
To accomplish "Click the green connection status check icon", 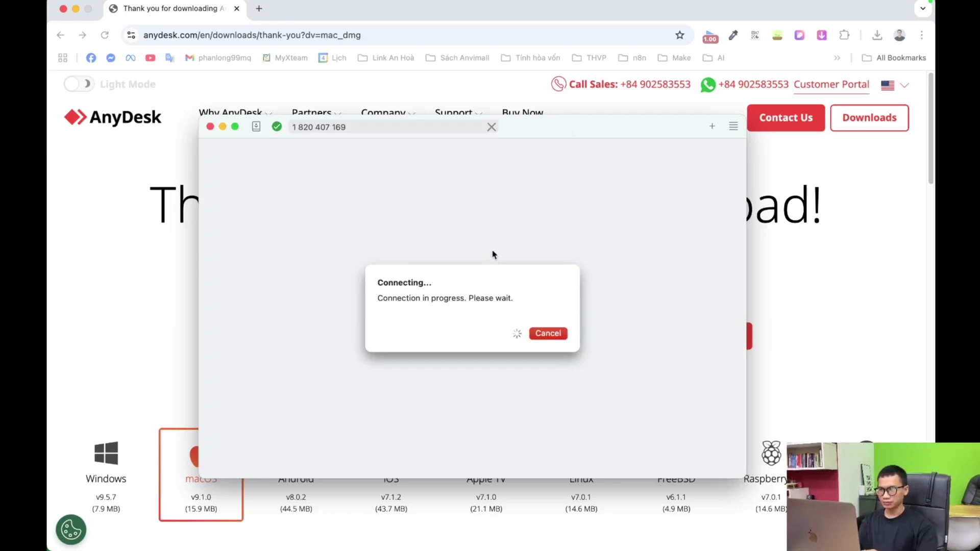I will coord(277,127).
